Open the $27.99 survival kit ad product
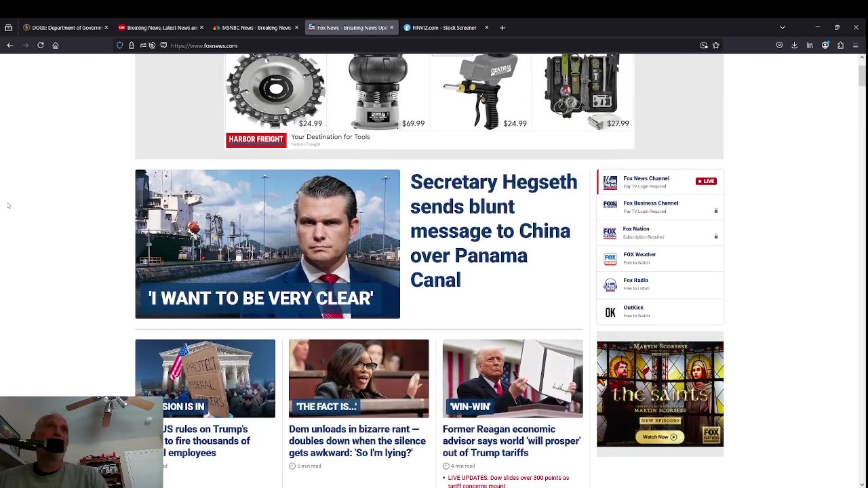 [583, 92]
